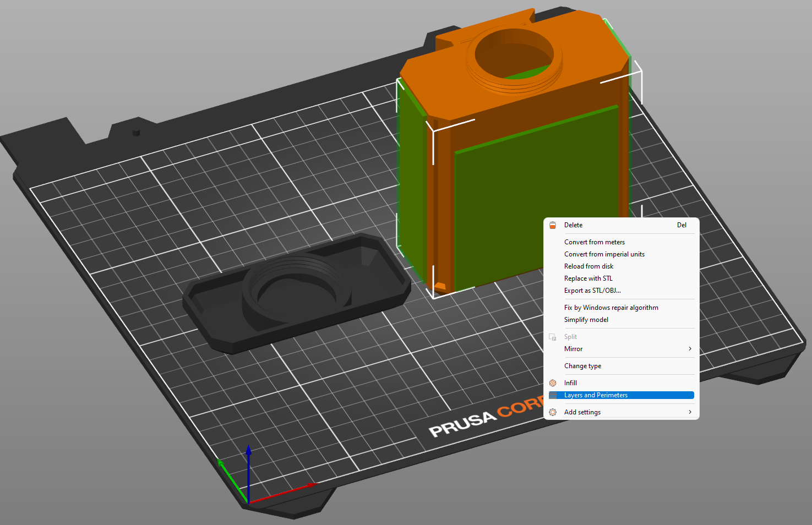Click the Split icon in context menu

[553, 337]
